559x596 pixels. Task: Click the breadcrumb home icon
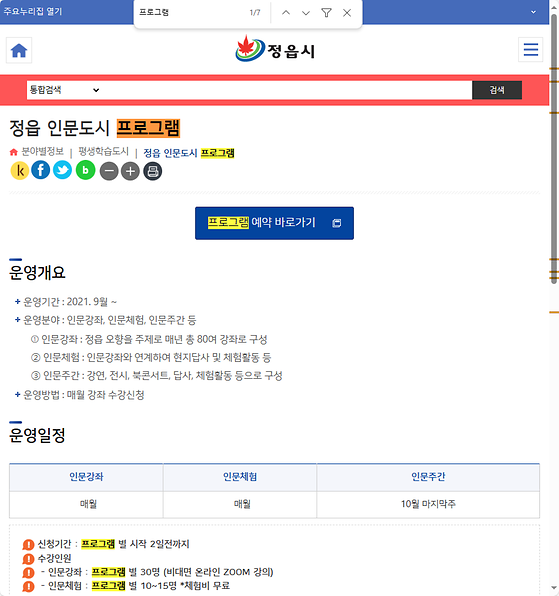pos(14,152)
